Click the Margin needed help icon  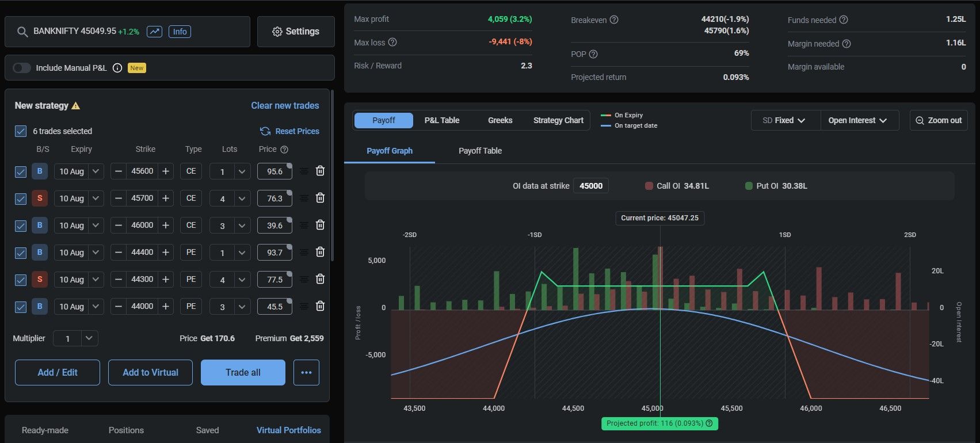pos(846,44)
